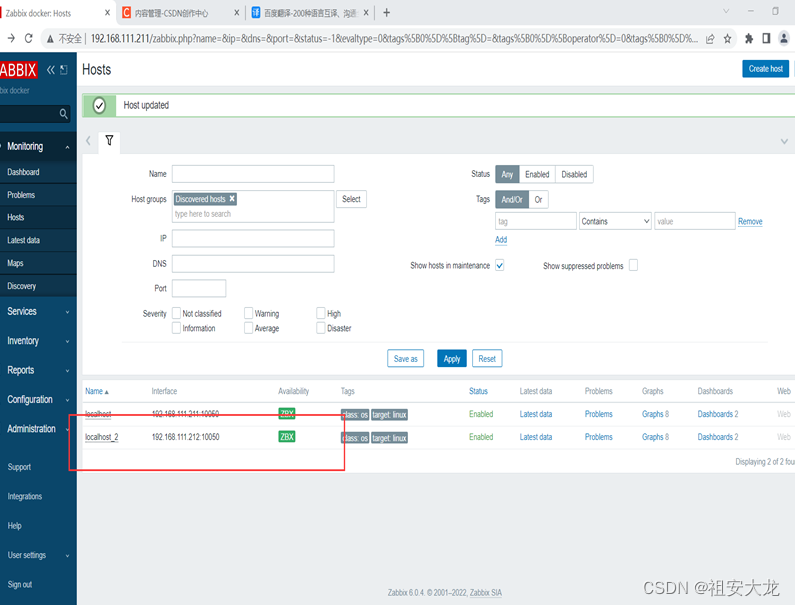Click Select host groups button

click(351, 199)
